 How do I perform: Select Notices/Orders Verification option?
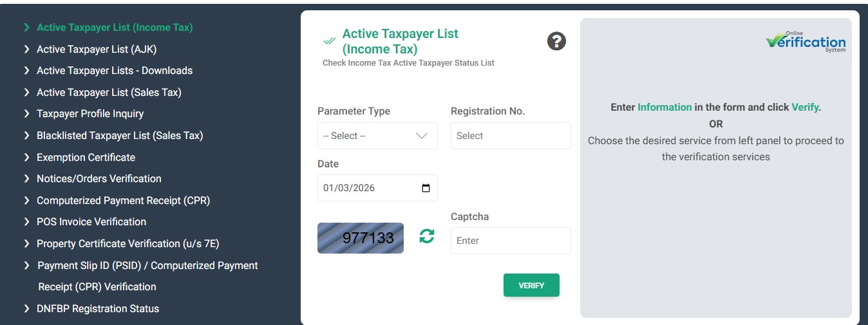click(x=99, y=179)
